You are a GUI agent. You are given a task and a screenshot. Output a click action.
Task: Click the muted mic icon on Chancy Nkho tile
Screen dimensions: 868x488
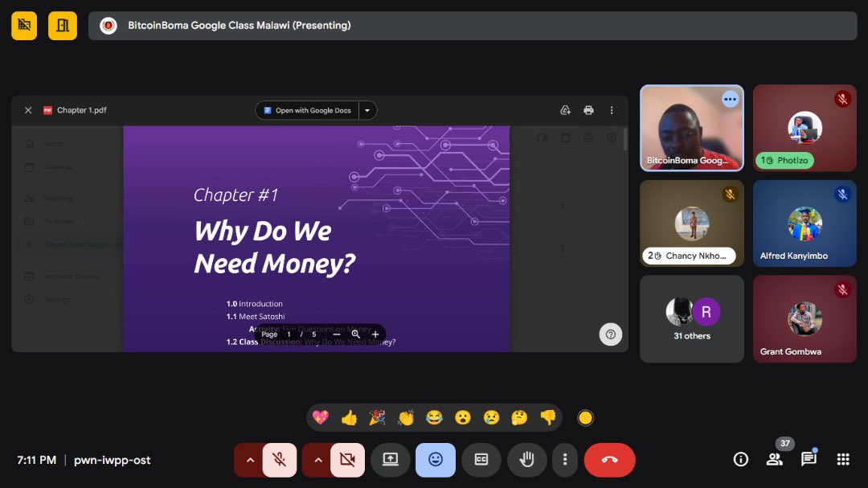pyautogui.click(x=730, y=195)
